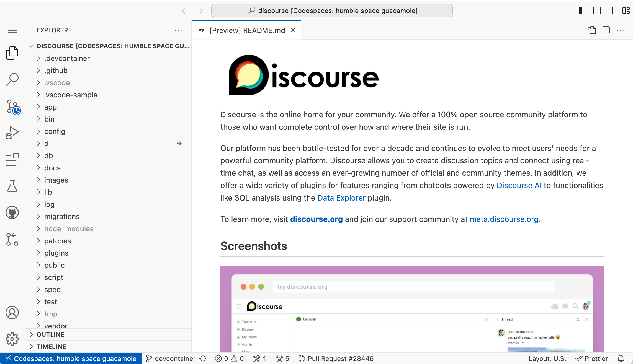Open the meta.discourse.org link
The width and height of the screenshot is (633, 364).
(x=504, y=219)
